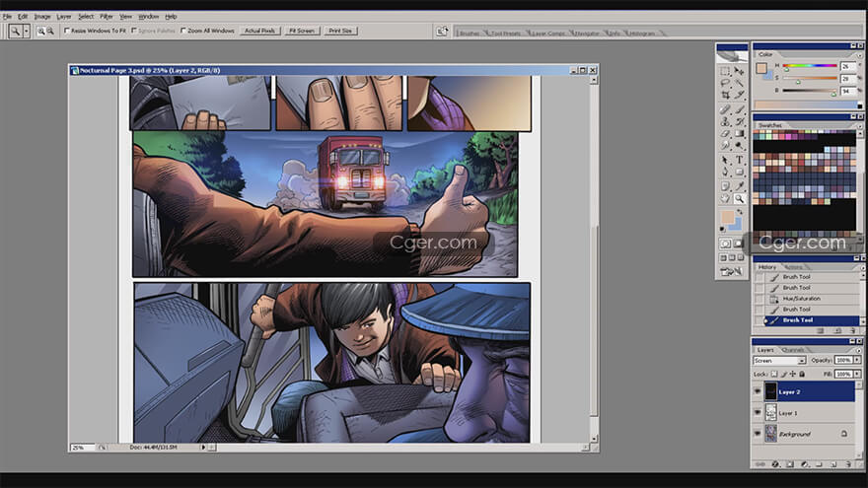
Task: Select the Notes tool
Action: click(x=725, y=186)
